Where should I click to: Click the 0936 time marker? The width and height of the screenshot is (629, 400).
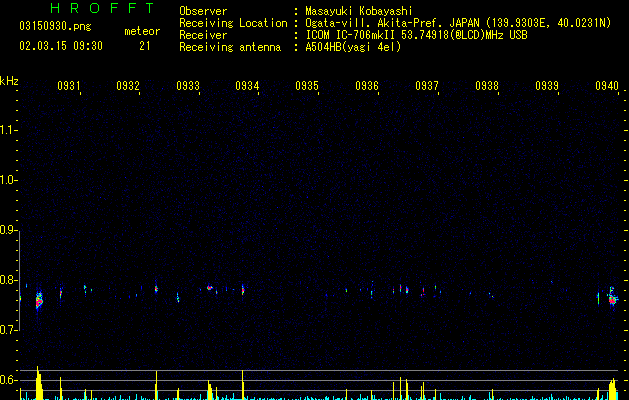click(367, 86)
